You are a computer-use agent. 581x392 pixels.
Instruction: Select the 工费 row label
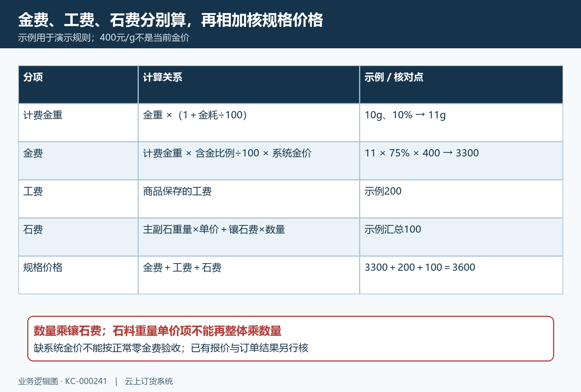(x=33, y=191)
